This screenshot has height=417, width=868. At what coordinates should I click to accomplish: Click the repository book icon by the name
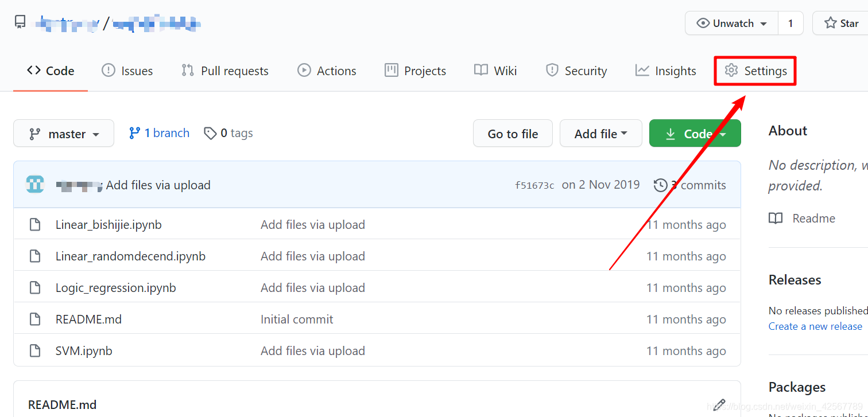coord(20,22)
